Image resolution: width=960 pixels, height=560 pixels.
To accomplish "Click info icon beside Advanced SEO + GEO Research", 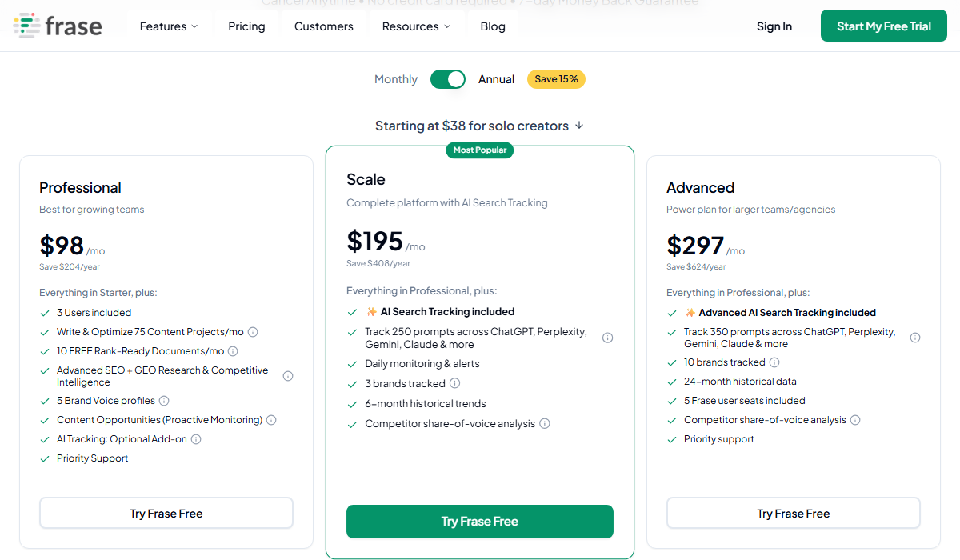I will coord(288,375).
